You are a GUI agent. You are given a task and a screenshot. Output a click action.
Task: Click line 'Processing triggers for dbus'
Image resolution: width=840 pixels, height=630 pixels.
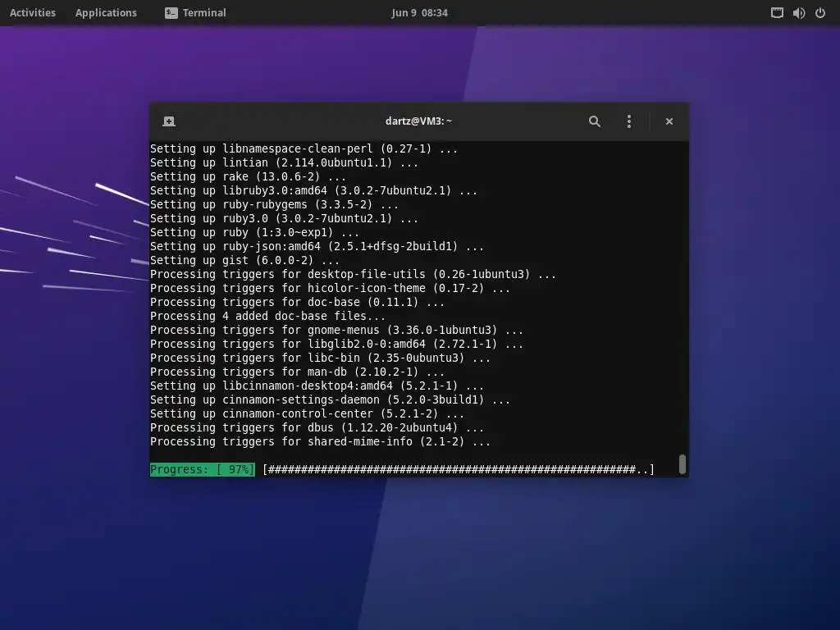click(317, 427)
